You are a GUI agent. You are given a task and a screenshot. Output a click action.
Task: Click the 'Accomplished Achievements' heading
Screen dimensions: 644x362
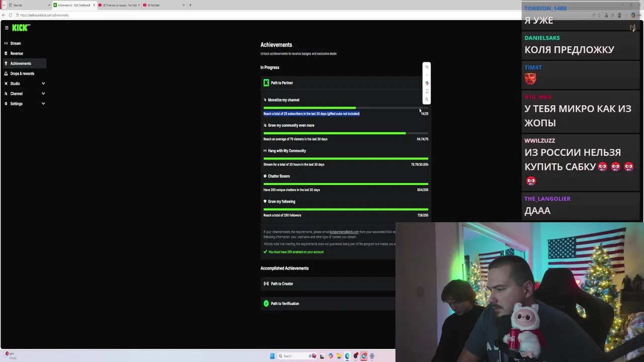284,268
